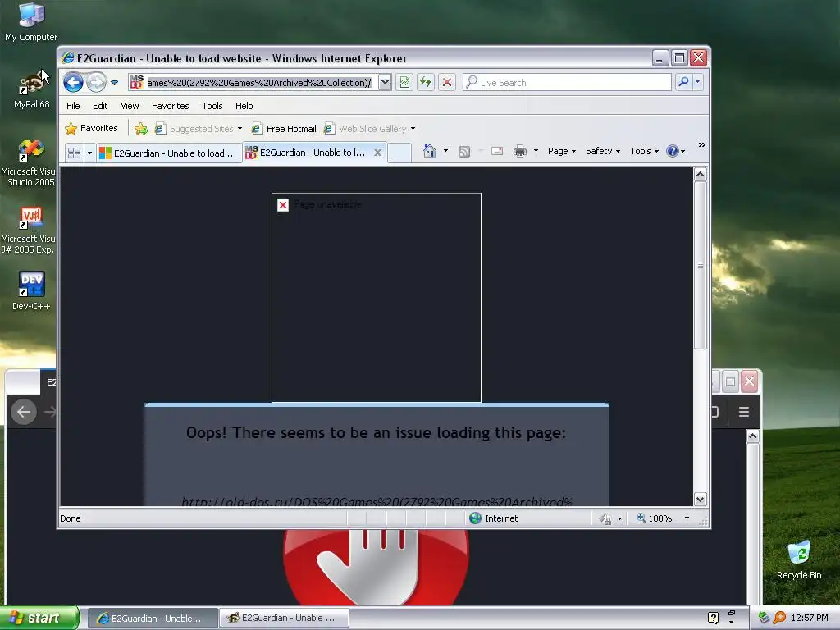The image size is (840, 630).
Task: Open the View menu
Action: (130, 106)
